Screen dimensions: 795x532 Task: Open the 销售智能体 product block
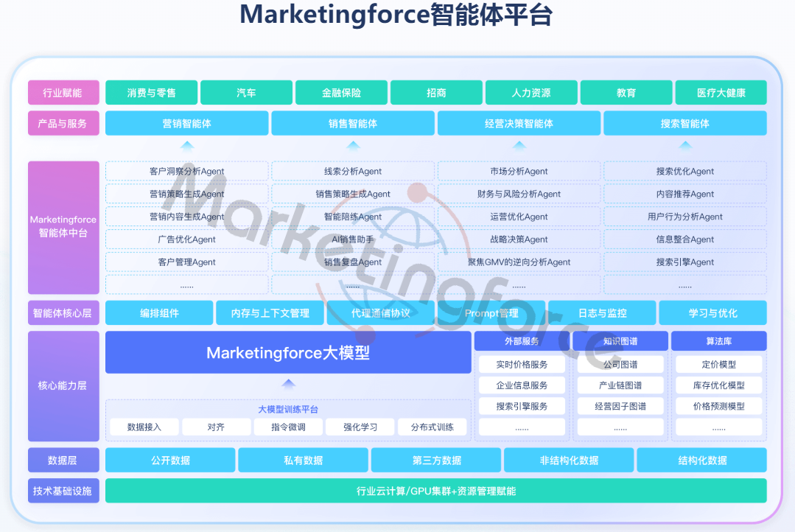click(x=353, y=123)
